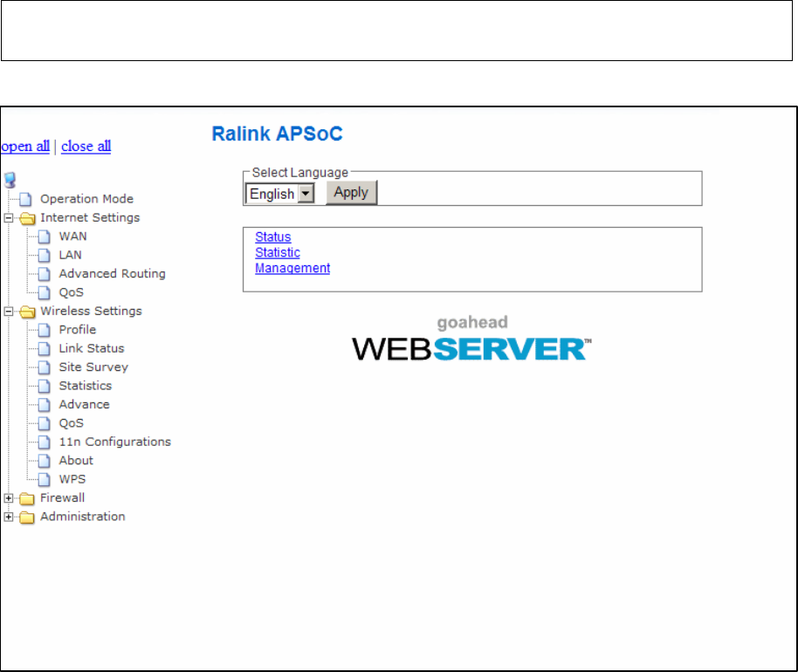798x672 pixels.
Task: Open the English language dropdown
Action: coord(280,193)
